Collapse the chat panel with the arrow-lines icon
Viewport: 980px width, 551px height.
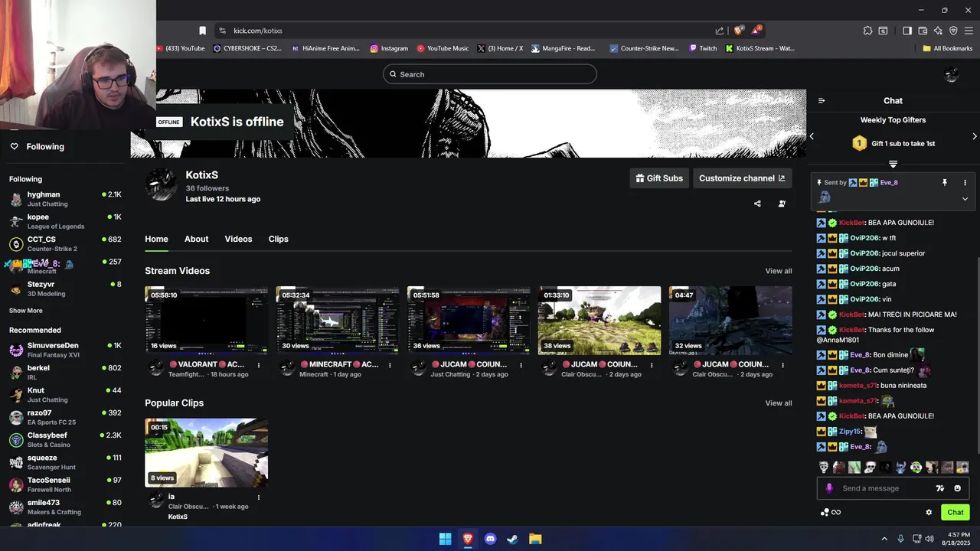822,100
